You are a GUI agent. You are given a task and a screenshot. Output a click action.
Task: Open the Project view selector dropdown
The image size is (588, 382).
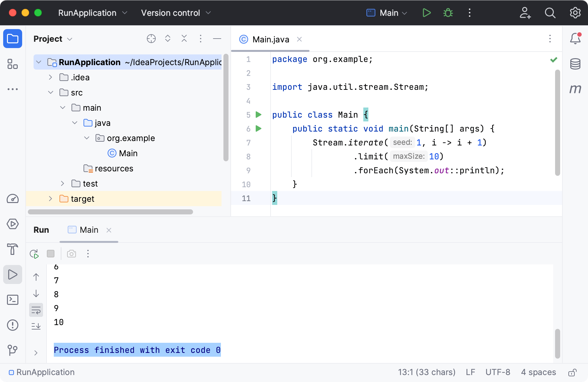pos(53,39)
